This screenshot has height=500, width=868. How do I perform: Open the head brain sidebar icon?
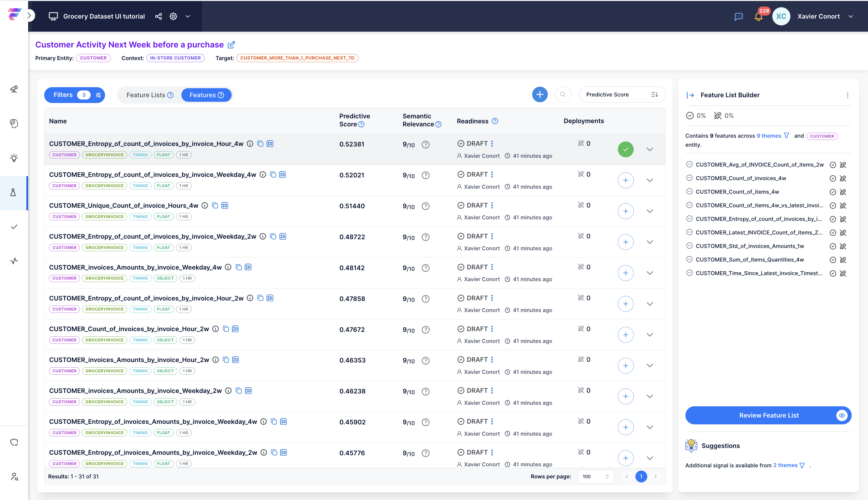point(14,124)
